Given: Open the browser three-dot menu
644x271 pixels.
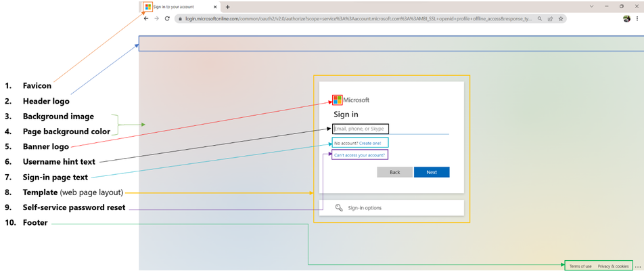Looking at the screenshot, I should pyautogui.click(x=638, y=18).
